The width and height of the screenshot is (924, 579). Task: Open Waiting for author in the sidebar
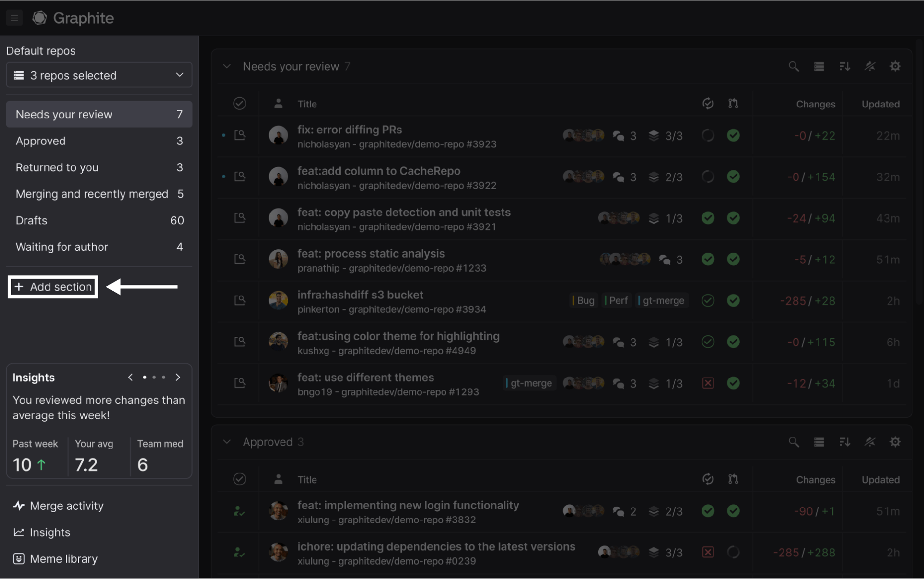pos(62,247)
